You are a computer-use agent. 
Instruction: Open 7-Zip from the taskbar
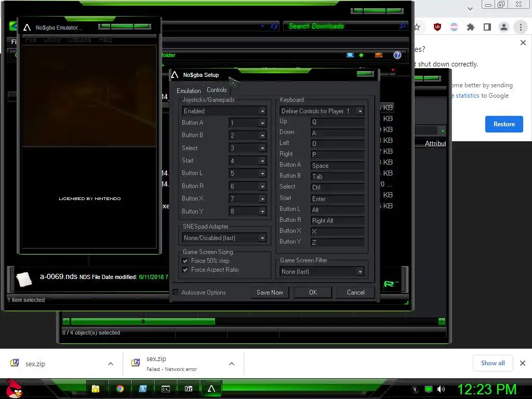188,389
